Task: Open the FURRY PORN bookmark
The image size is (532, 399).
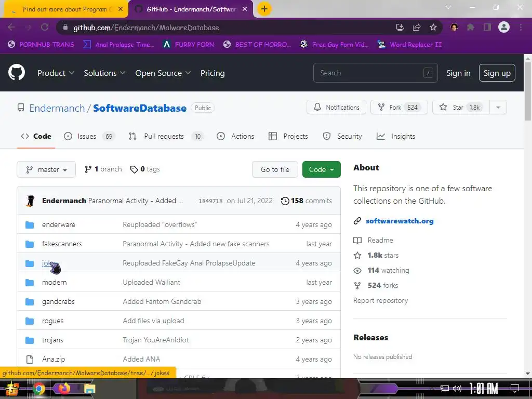Action: [x=189, y=45]
